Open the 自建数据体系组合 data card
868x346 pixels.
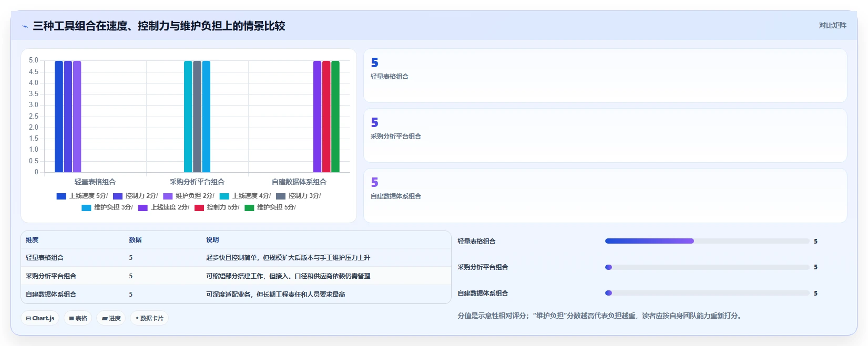605,195
